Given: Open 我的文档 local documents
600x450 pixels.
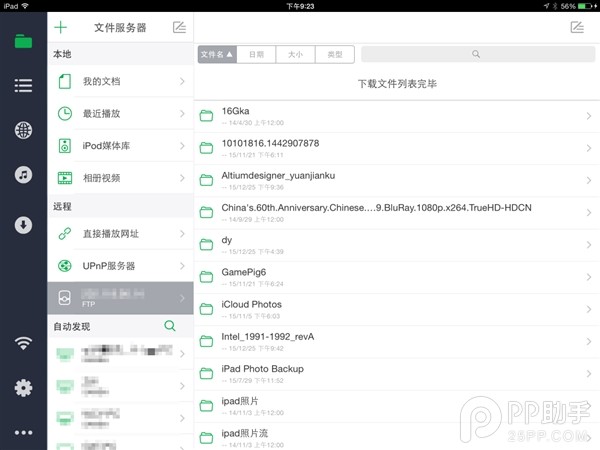Looking at the screenshot, I should coord(121,81).
